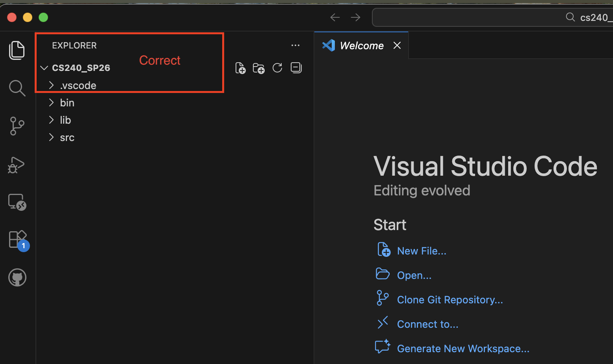The height and width of the screenshot is (364, 613).
Task: Select the Welcome tab
Action: [361, 46]
